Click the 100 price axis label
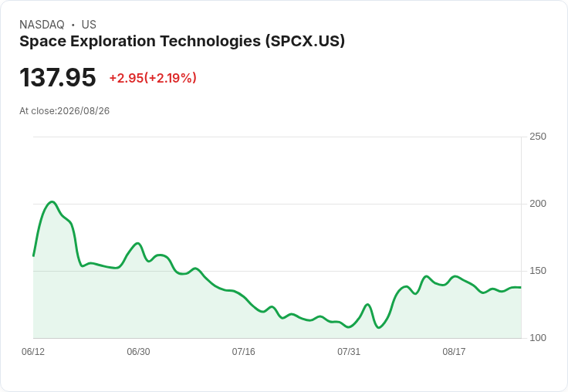 click(x=538, y=338)
